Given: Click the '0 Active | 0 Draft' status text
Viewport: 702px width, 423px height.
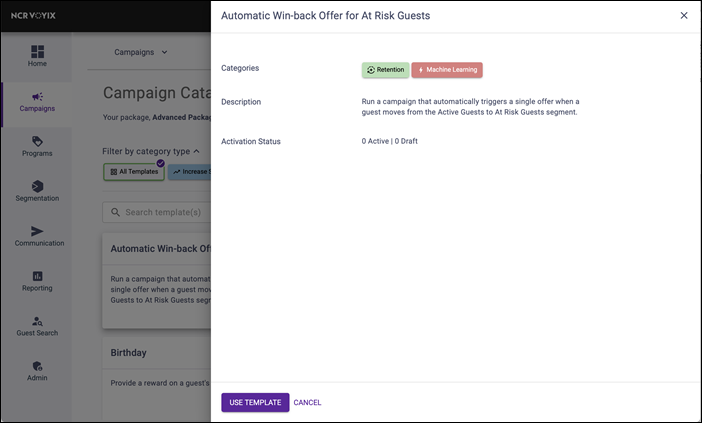Looking at the screenshot, I should [x=390, y=141].
